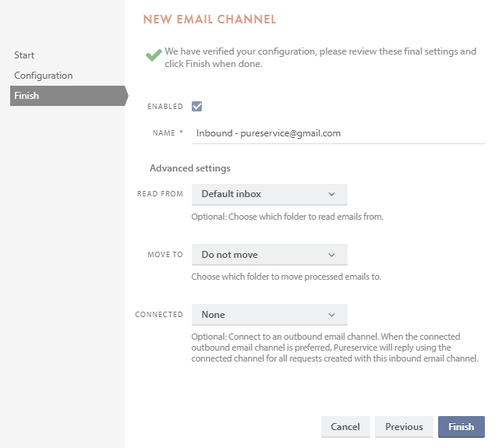This screenshot has width=495, height=448.
Task: Click the Enabled field label
Action: [164, 107]
